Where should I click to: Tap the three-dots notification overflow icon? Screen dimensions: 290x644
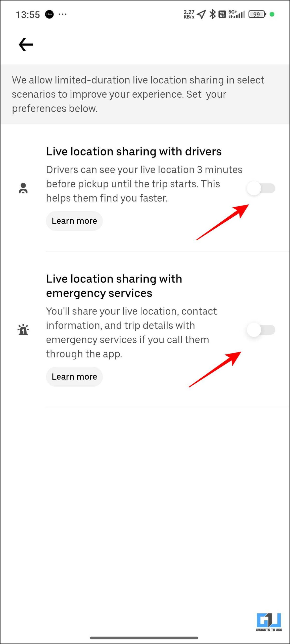(62, 14)
